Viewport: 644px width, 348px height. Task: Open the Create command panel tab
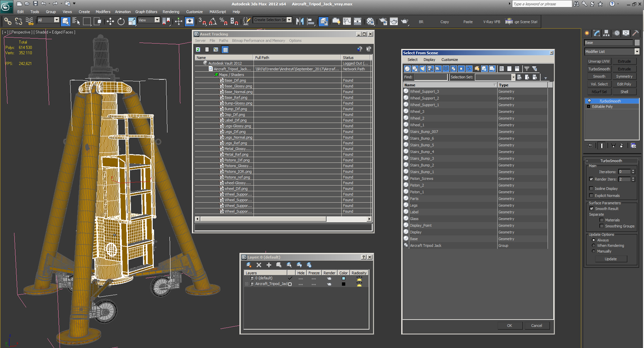587,33
